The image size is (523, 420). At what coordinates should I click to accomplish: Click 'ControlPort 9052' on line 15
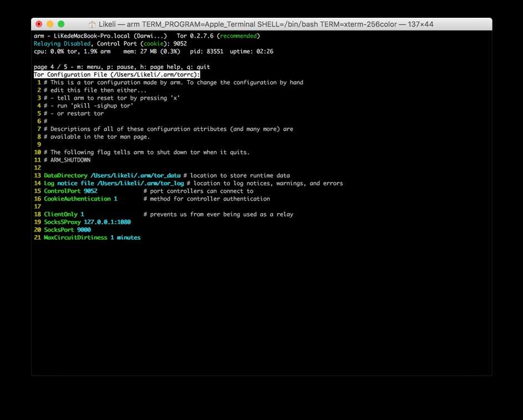(70, 191)
